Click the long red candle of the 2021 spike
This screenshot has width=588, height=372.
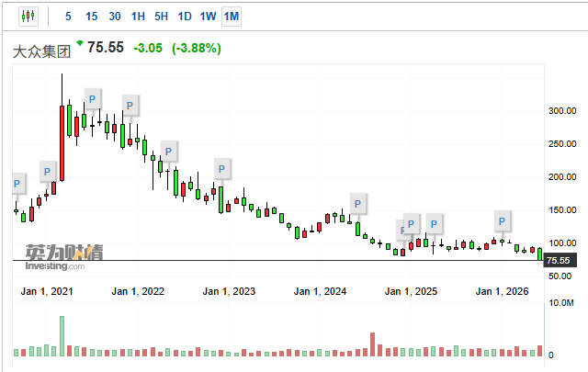62,143
